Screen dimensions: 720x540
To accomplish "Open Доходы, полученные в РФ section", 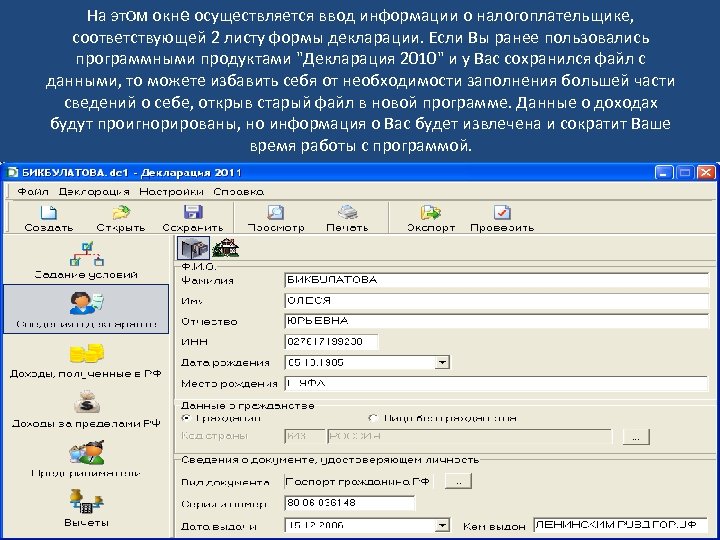I will coord(86,360).
